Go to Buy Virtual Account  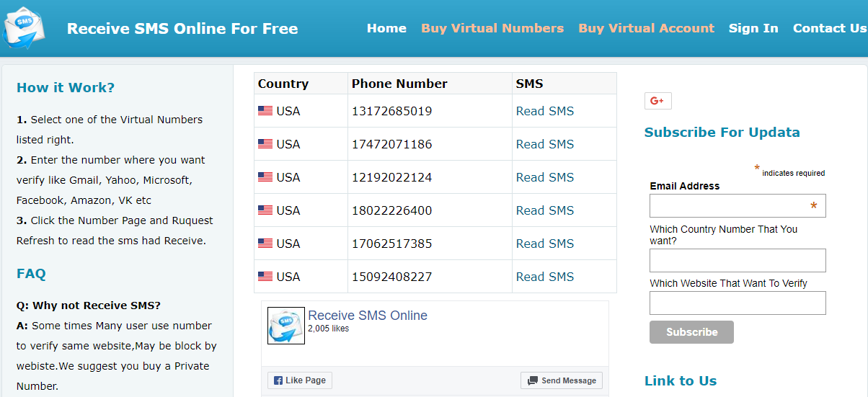pyautogui.click(x=646, y=28)
